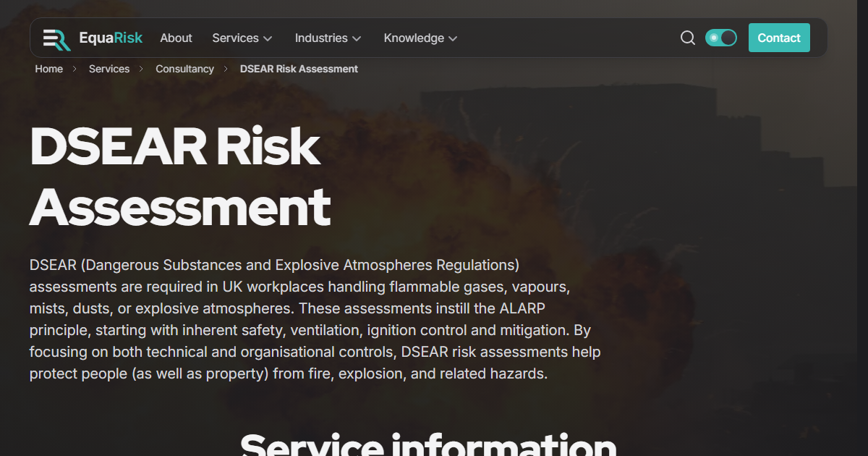Click the EquaRisk logo icon
Image resolution: width=868 pixels, height=456 pixels.
point(56,38)
